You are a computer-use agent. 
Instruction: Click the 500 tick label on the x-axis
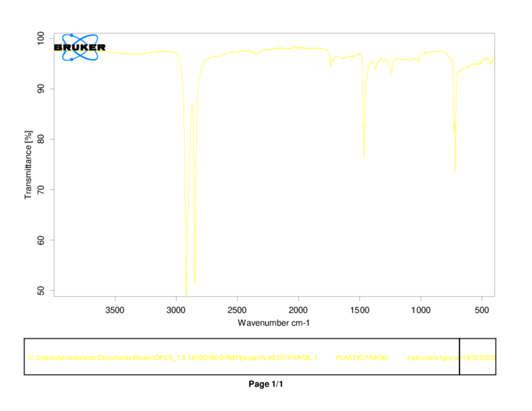(x=482, y=310)
